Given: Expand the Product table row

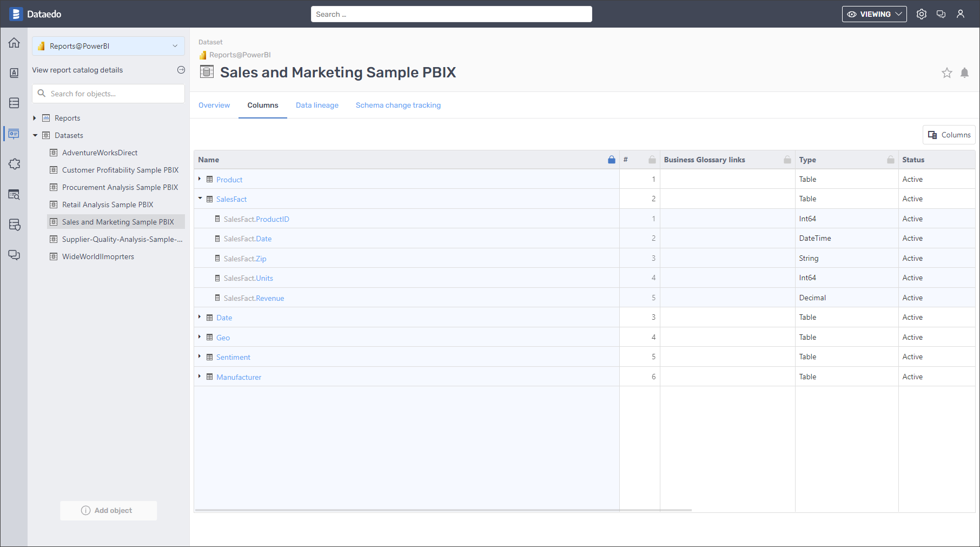Looking at the screenshot, I should click(x=200, y=179).
